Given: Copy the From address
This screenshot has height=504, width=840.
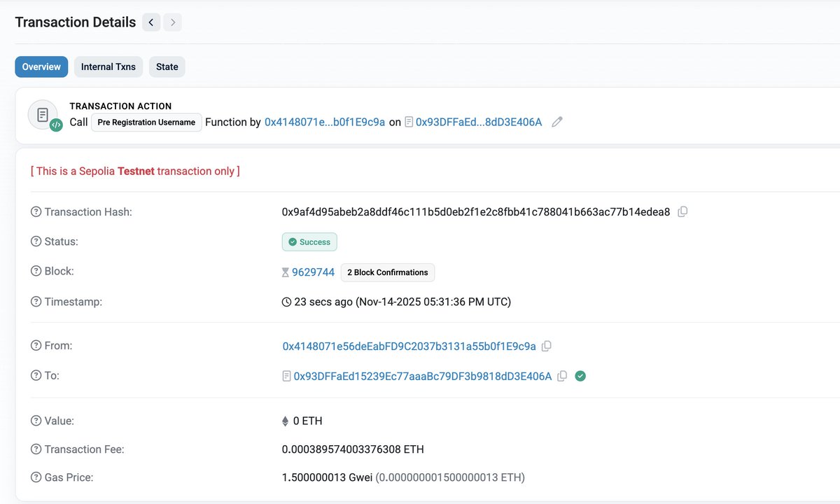Looking at the screenshot, I should pos(547,346).
